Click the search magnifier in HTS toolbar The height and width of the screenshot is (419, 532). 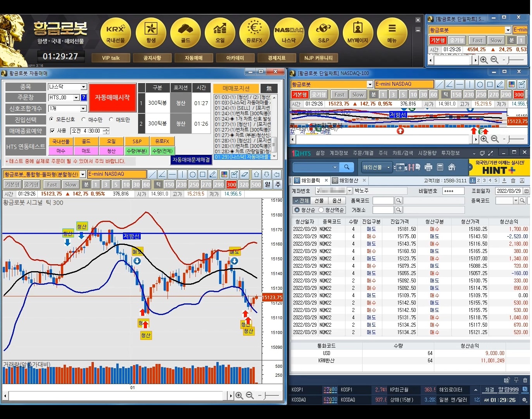point(347,167)
